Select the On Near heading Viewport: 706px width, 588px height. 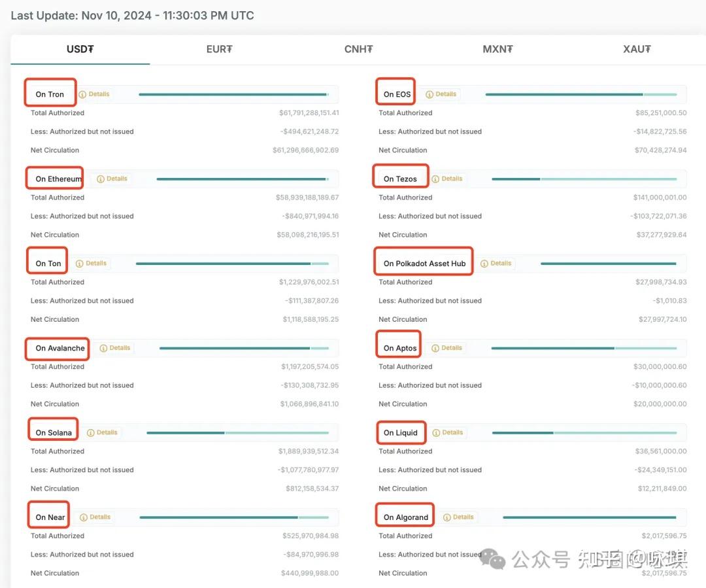click(x=50, y=517)
